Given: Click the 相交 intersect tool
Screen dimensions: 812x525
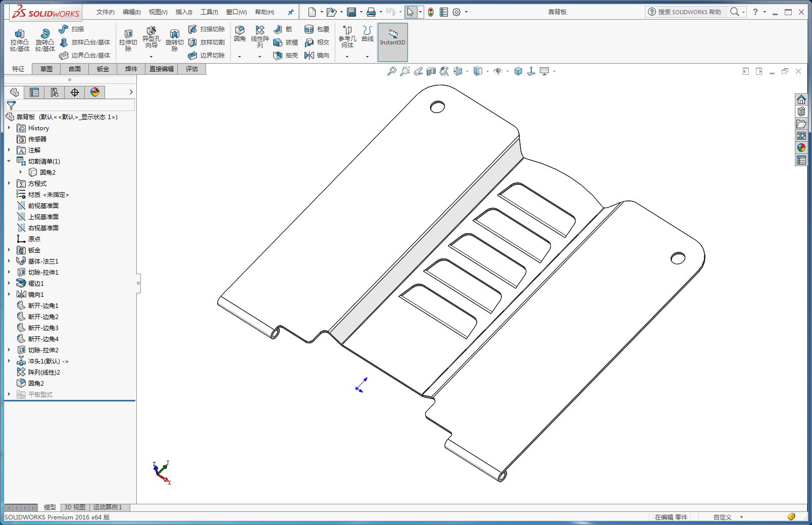Looking at the screenshot, I should 317,42.
